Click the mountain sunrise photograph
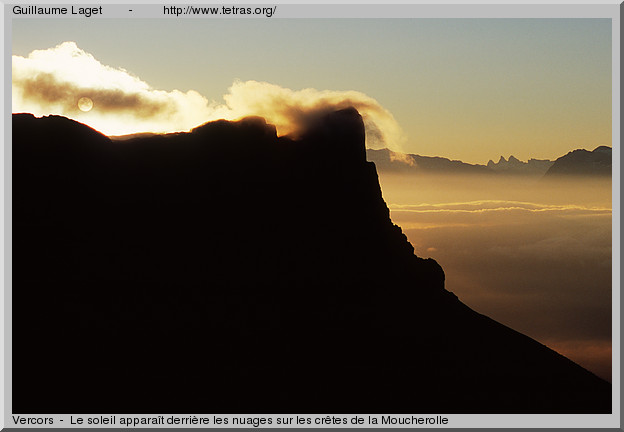624x432 pixels. tap(312, 216)
